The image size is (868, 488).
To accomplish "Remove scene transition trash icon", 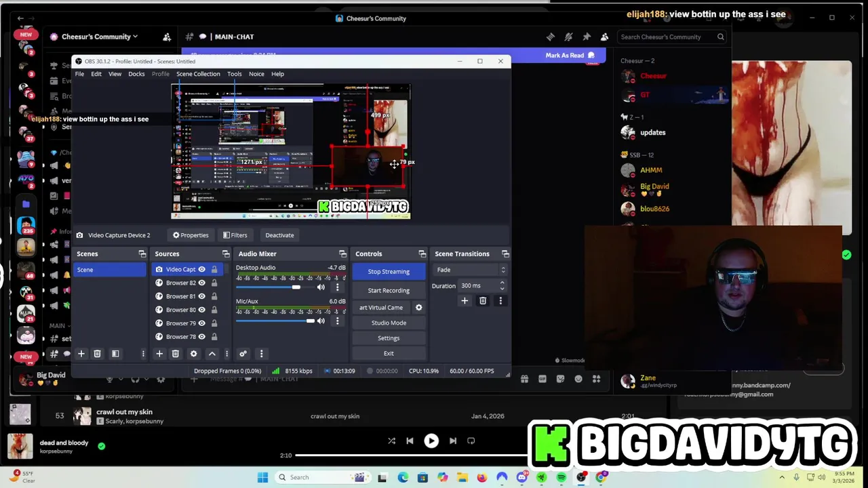I will (483, 301).
